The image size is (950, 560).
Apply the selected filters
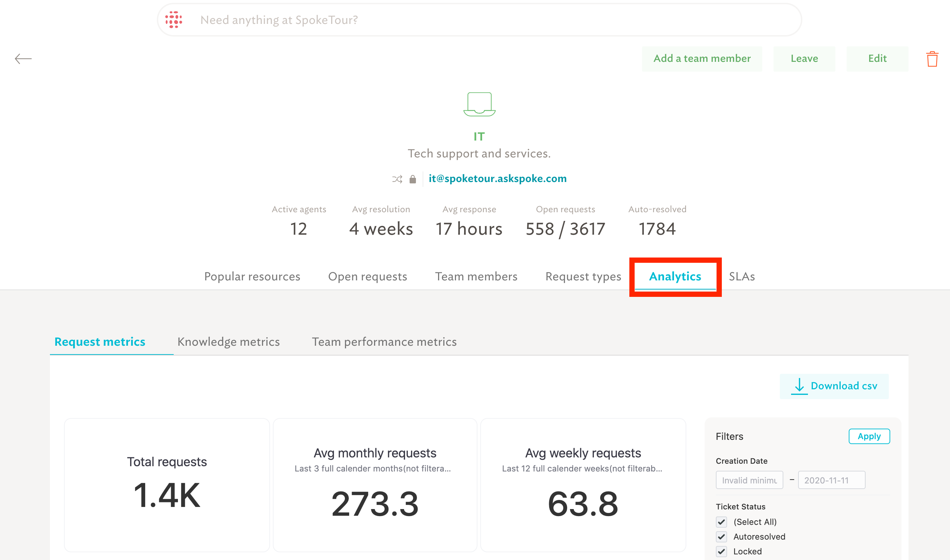(869, 436)
